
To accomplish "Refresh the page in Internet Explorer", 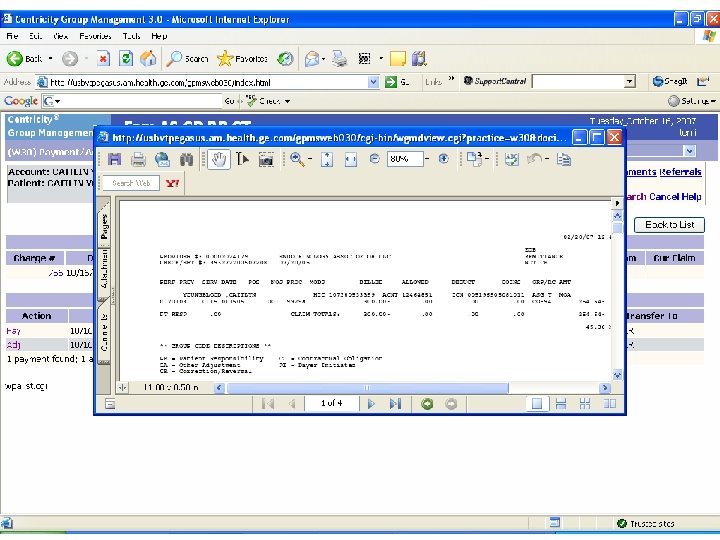I will pos(126,58).
